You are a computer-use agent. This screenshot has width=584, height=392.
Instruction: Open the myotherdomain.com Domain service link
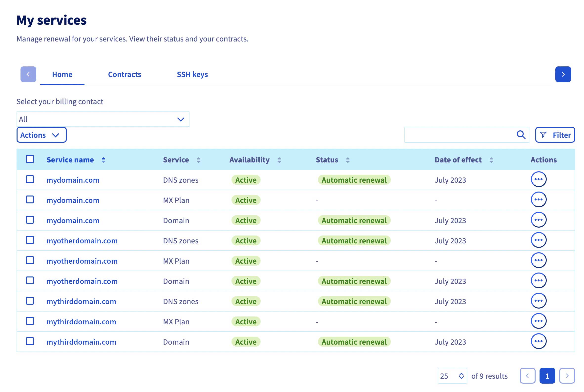coord(82,281)
